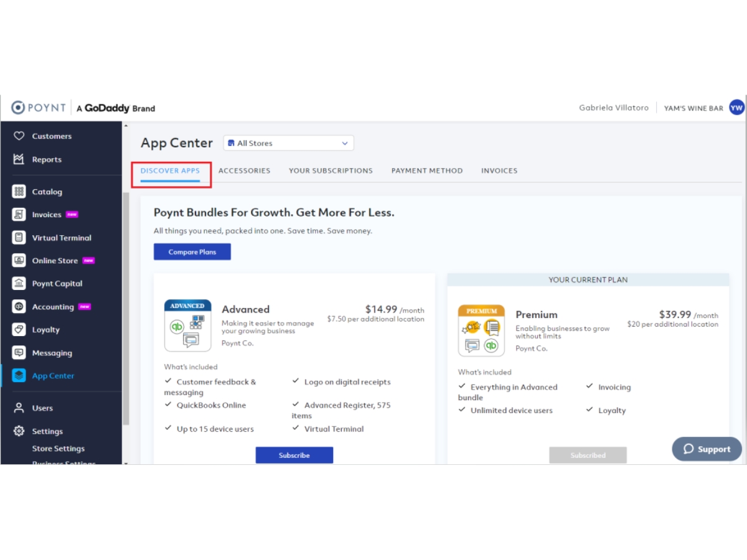This screenshot has width=747, height=560.
Task: Click the Compare Plans button
Action: 192,252
